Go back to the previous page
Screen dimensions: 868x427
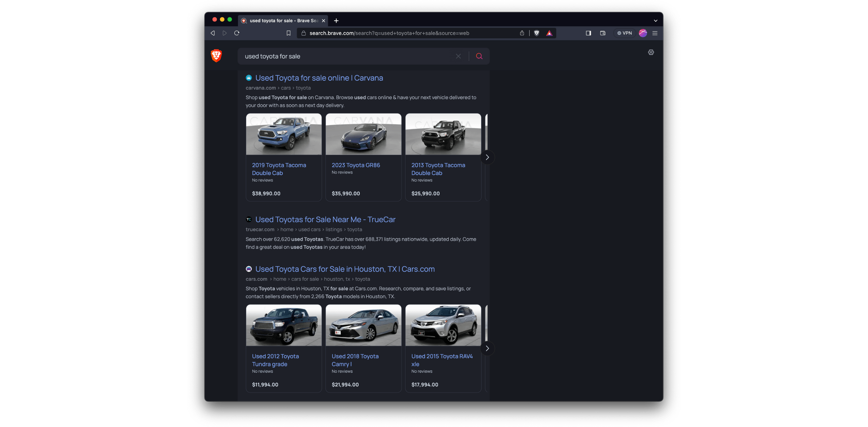(213, 33)
